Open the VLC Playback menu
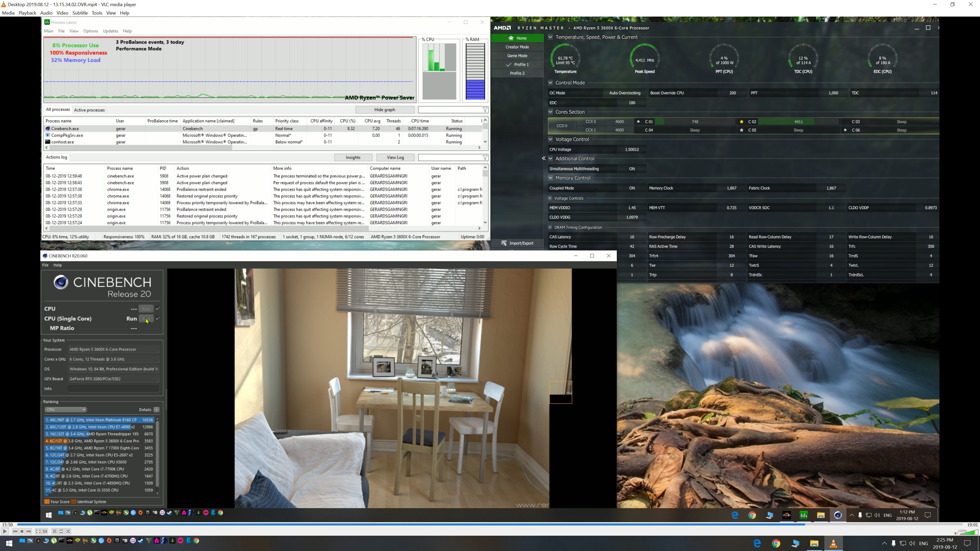980x551 pixels. point(27,13)
